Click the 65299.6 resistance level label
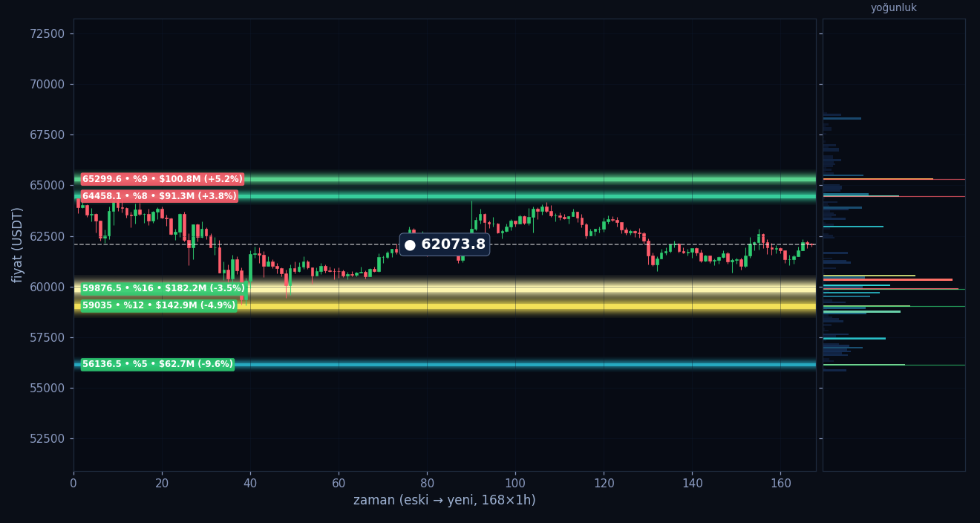Screen dimensions: 980x523 [x=163, y=179]
